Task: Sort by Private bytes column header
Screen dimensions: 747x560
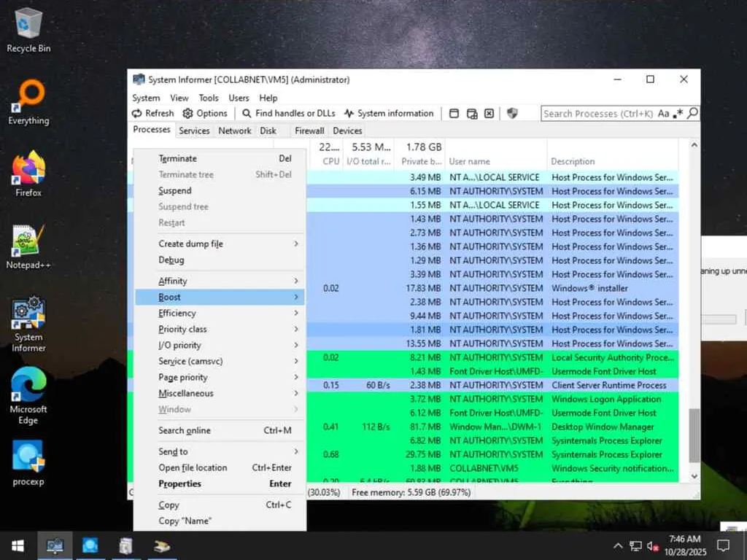Action: pos(420,155)
